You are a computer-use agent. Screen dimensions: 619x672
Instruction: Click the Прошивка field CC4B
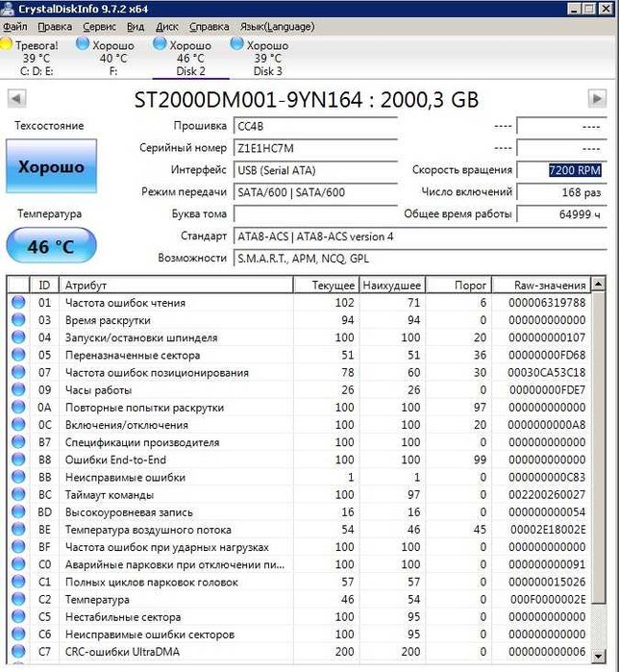(315, 127)
